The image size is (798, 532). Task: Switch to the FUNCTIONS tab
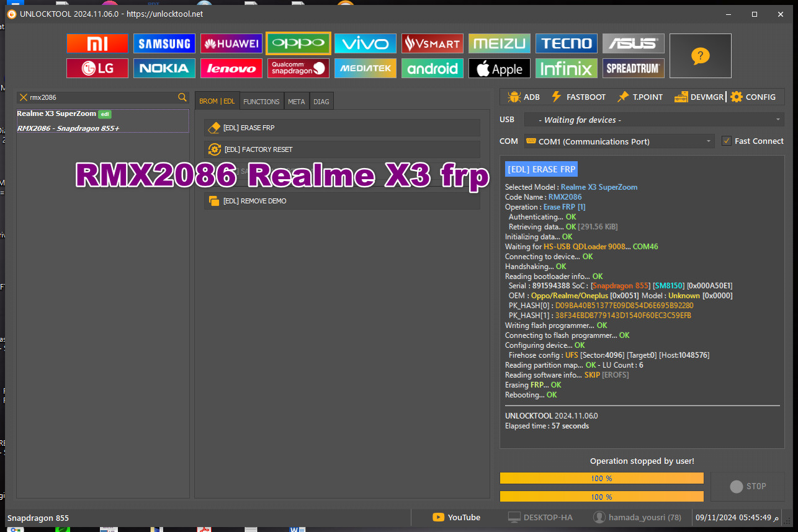tap(261, 101)
